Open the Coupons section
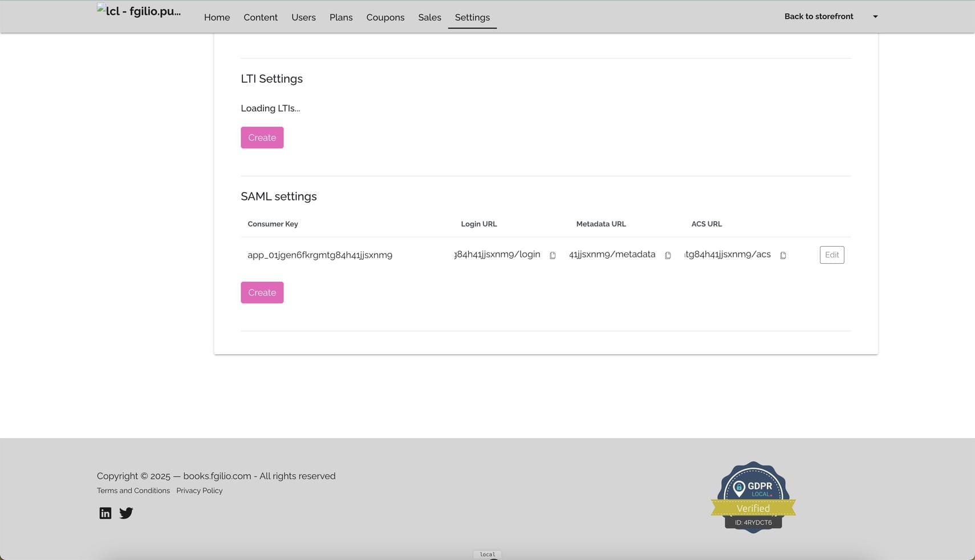Image resolution: width=975 pixels, height=560 pixels. click(x=385, y=18)
